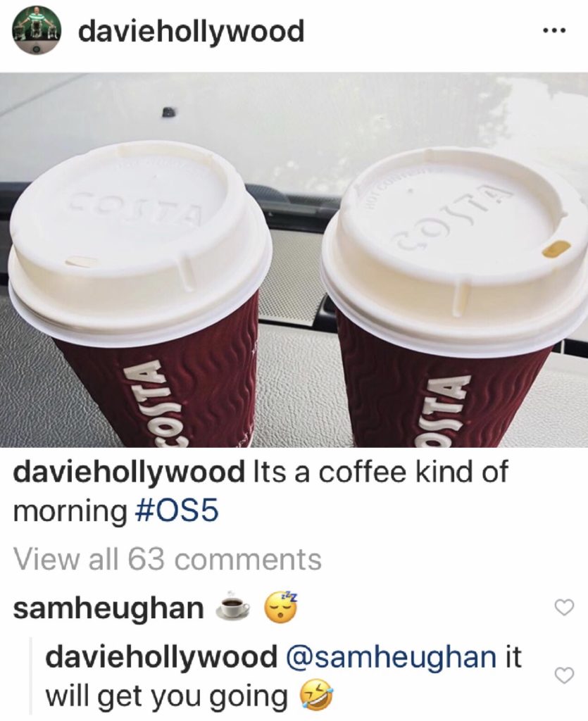Tap the word 'morning' in the caption
This screenshot has width=588, height=721.
click(x=70, y=512)
